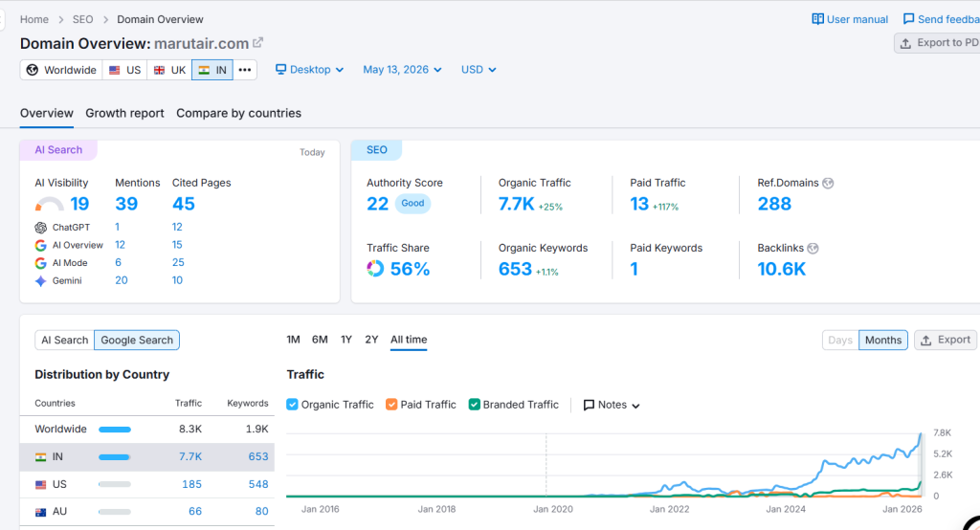Click Worldwide traffic bar in table
Image resolution: width=980 pixels, height=530 pixels.
coord(115,430)
